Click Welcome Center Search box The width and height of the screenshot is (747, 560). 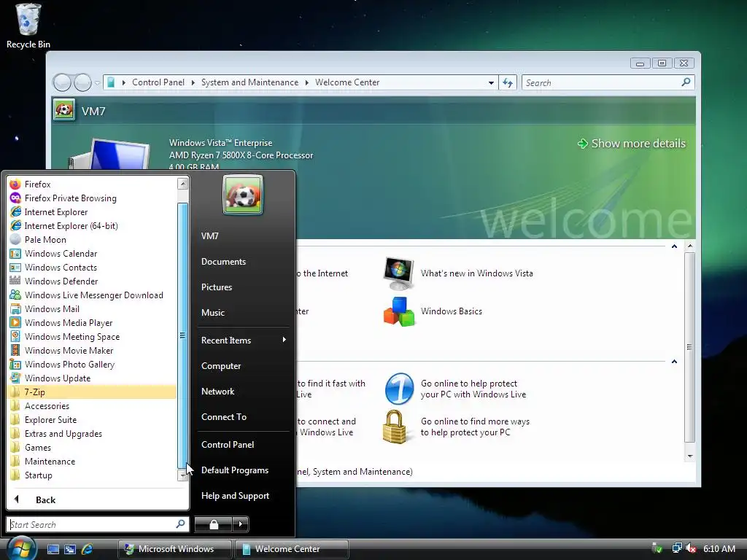pyautogui.click(x=608, y=83)
